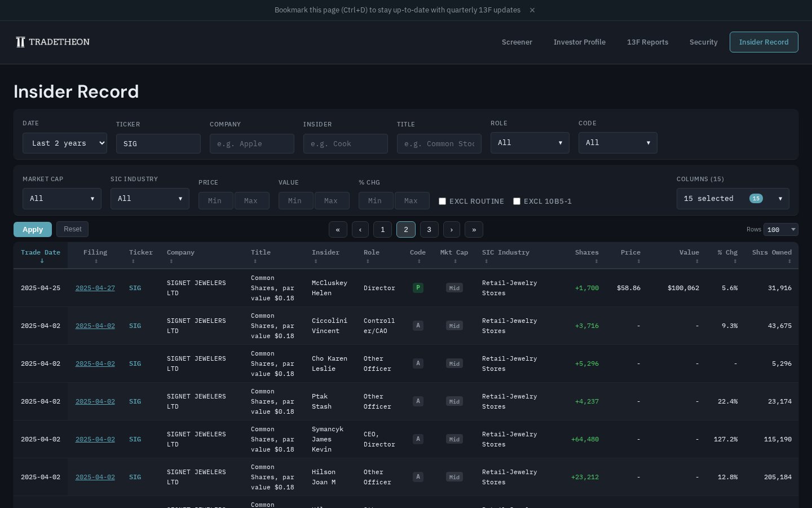Viewport: 812px width, 508px height.
Task: Jump to last page of results
Action: pyautogui.click(x=474, y=230)
